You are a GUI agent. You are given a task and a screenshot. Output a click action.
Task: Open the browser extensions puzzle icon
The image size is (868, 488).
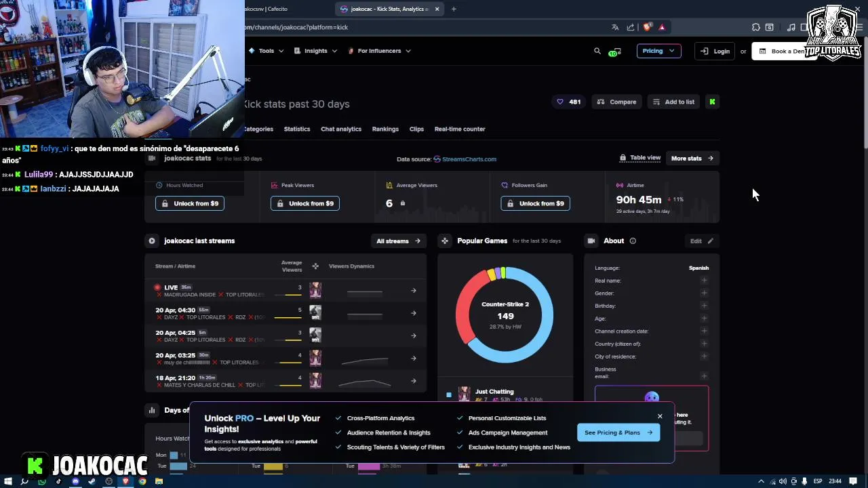coord(755,27)
